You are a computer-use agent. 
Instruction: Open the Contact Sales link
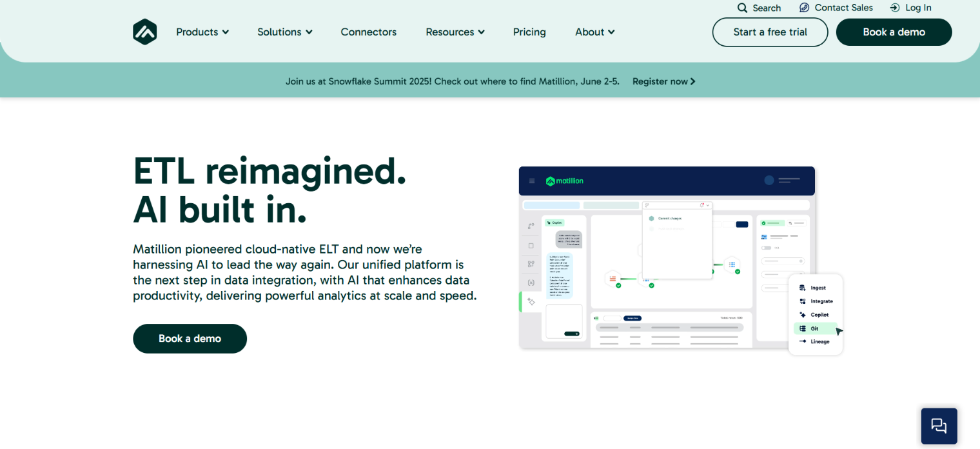tap(843, 8)
